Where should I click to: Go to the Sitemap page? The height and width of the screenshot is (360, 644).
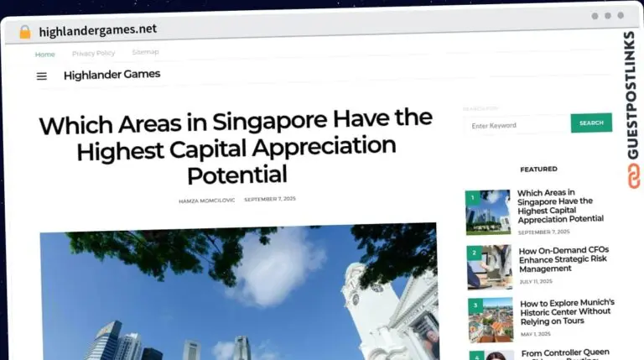pyautogui.click(x=145, y=52)
